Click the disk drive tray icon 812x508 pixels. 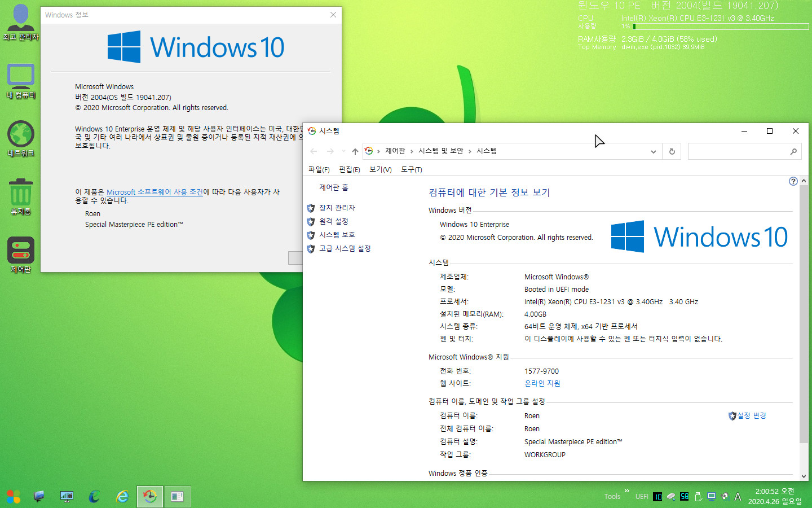[x=671, y=497]
